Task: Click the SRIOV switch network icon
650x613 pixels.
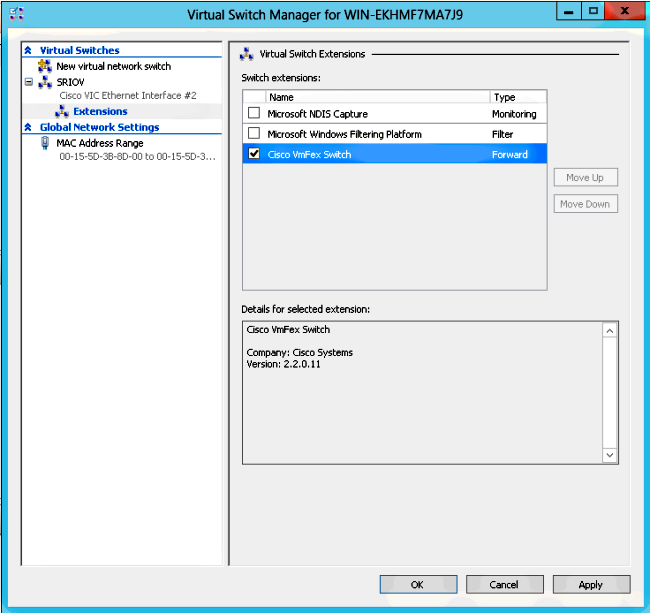Action: point(45,82)
